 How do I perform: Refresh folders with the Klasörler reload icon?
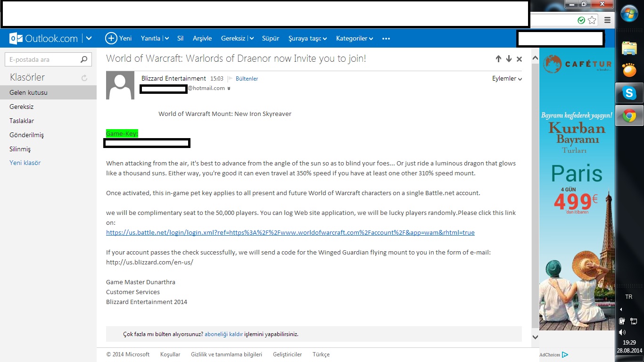[x=85, y=78]
